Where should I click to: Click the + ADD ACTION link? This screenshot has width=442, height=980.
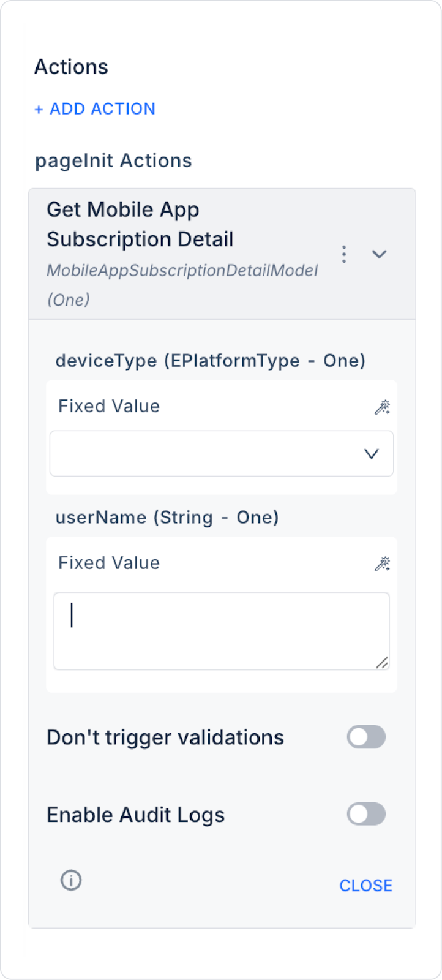tap(95, 109)
